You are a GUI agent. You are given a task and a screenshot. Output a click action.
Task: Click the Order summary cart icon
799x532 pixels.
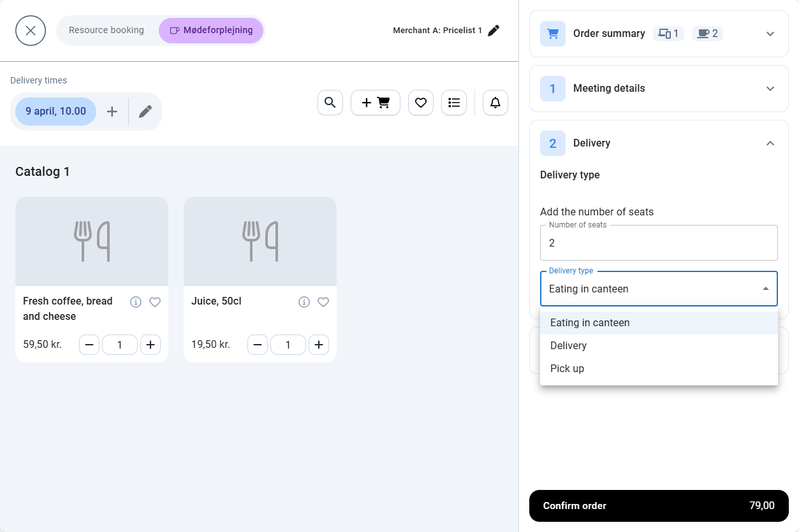click(x=553, y=34)
